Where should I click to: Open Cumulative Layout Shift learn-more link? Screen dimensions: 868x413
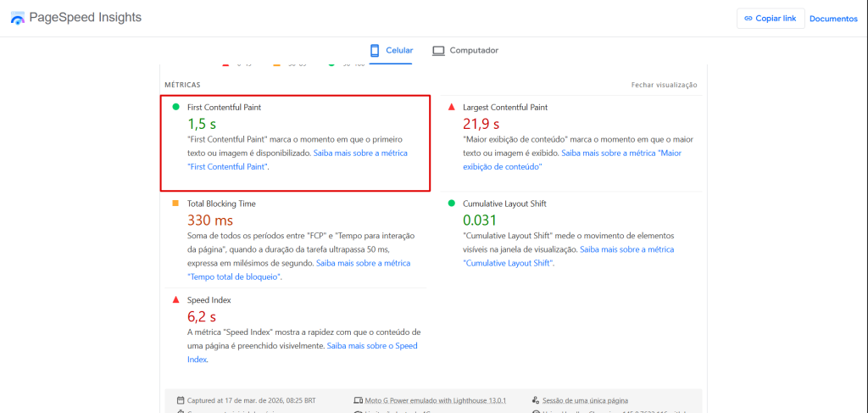pos(569,256)
